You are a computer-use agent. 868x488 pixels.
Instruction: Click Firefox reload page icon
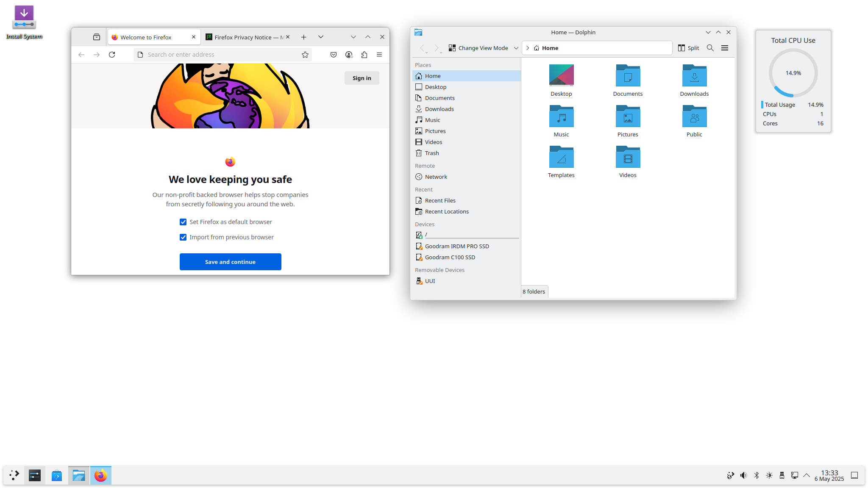point(112,55)
